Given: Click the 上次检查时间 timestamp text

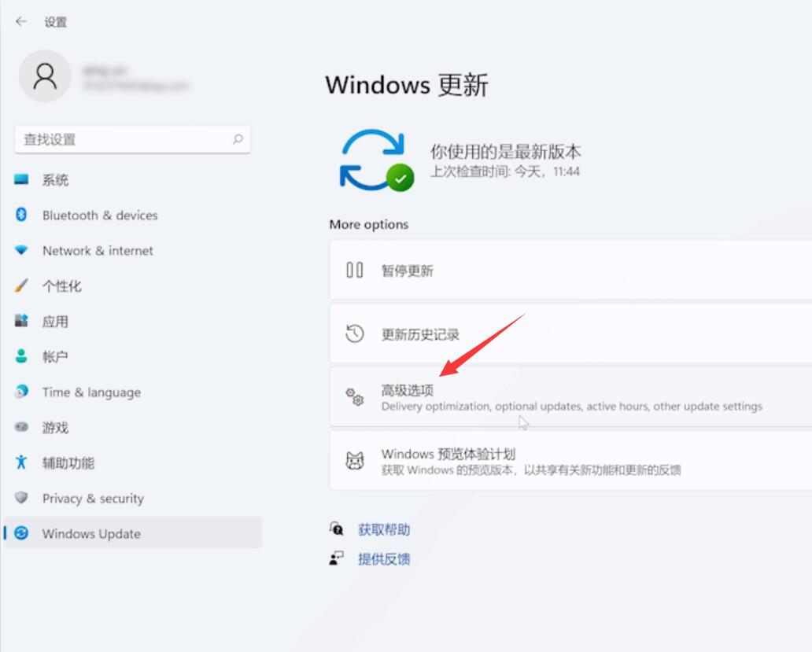Looking at the screenshot, I should (x=505, y=171).
